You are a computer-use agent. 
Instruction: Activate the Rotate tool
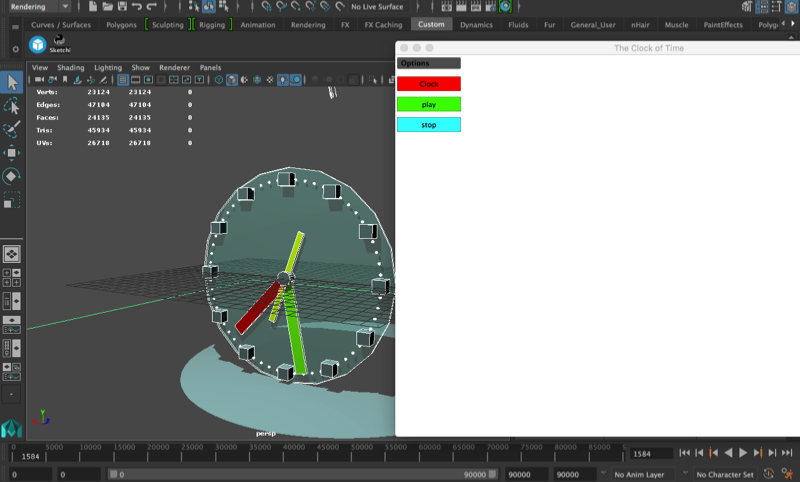[12, 176]
